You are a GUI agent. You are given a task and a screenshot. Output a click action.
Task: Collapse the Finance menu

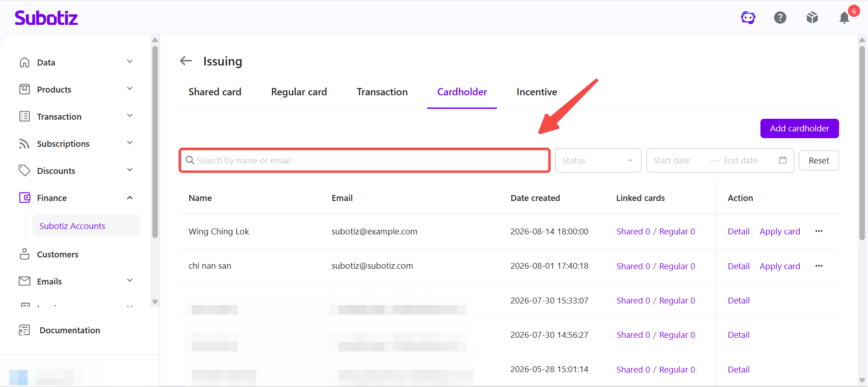(x=130, y=198)
